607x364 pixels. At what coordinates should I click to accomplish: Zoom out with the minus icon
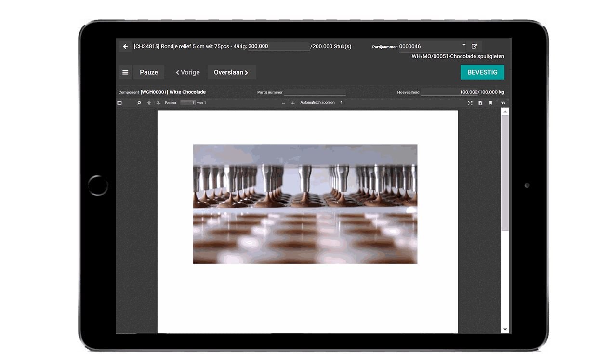point(284,103)
